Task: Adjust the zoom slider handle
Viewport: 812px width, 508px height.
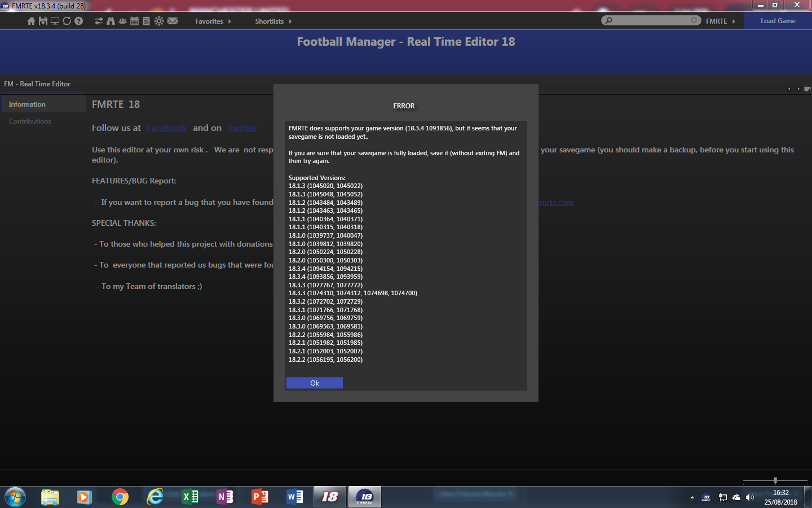Action: (x=775, y=480)
